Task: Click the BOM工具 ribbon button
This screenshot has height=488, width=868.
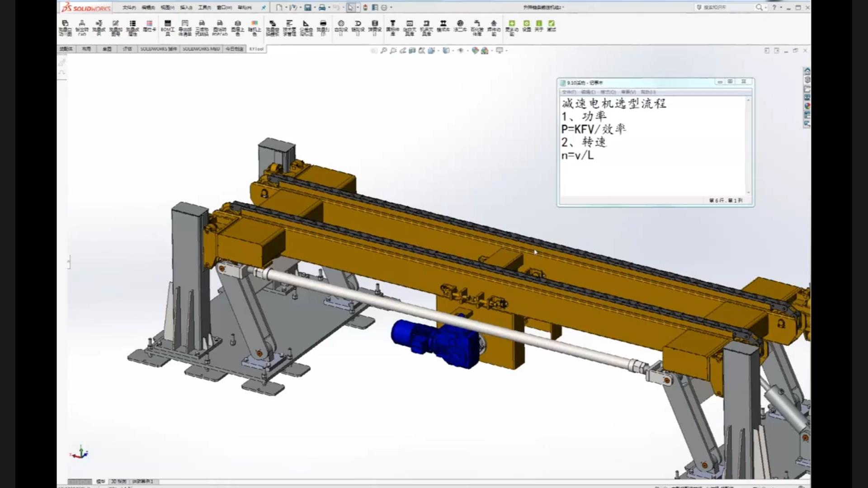Action: (167, 28)
